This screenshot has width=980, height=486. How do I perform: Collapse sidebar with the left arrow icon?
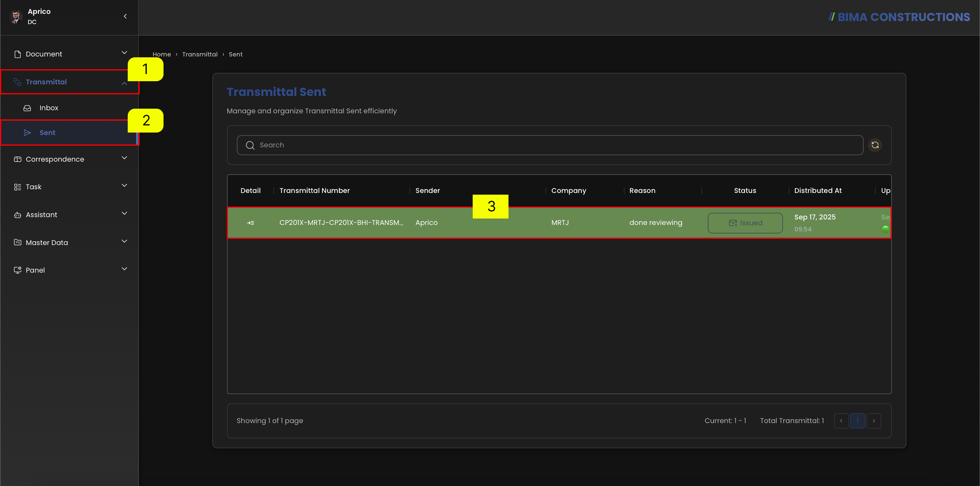click(125, 16)
